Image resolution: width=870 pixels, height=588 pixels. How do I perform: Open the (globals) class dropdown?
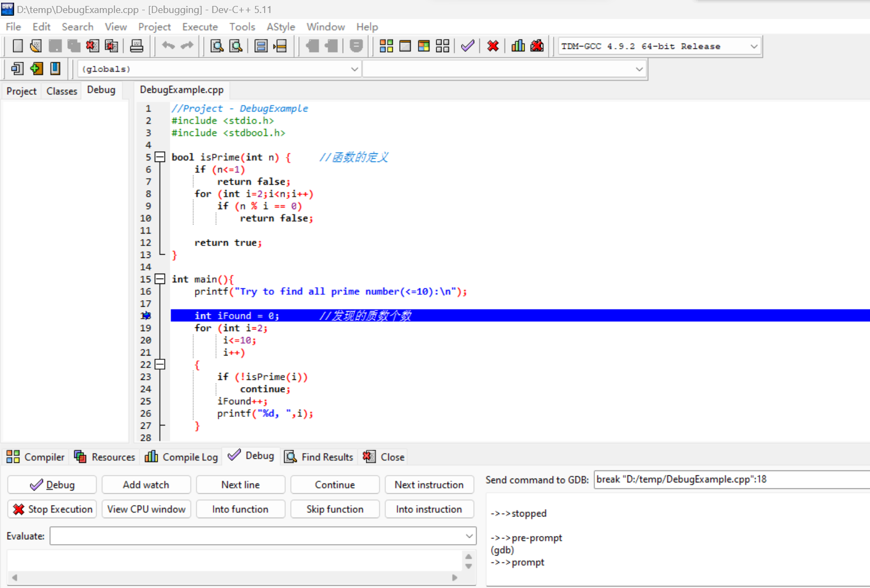pyautogui.click(x=354, y=69)
